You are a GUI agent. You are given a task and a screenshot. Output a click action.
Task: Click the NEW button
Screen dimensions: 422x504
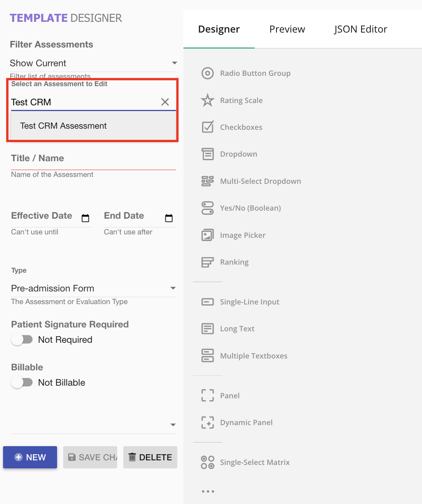click(30, 457)
